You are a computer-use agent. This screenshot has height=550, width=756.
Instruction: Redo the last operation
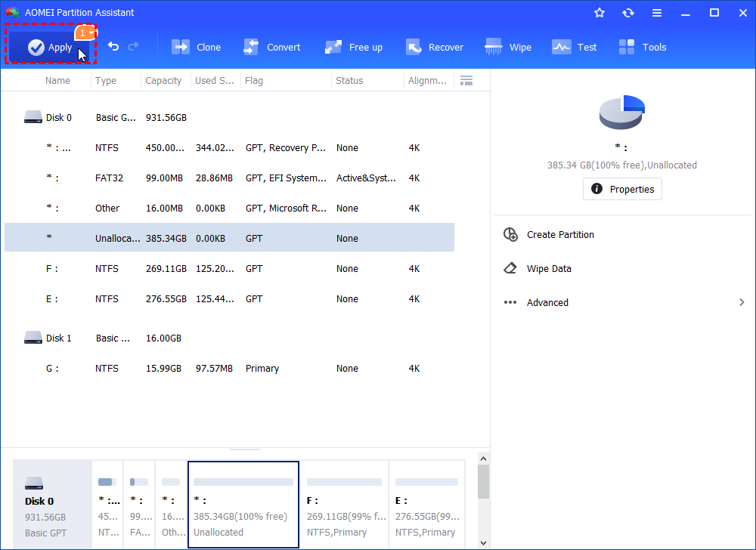[x=133, y=47]
